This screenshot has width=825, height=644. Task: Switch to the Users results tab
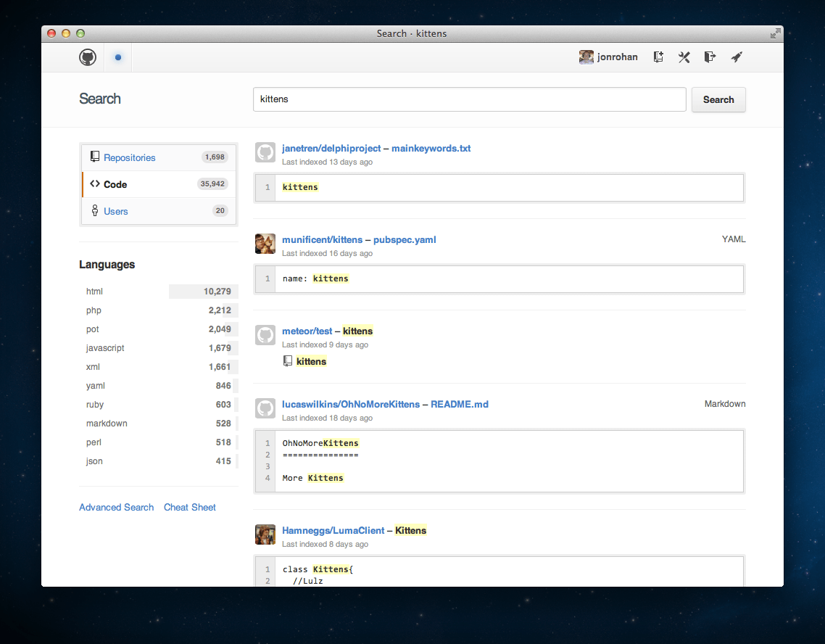[115, 211]
